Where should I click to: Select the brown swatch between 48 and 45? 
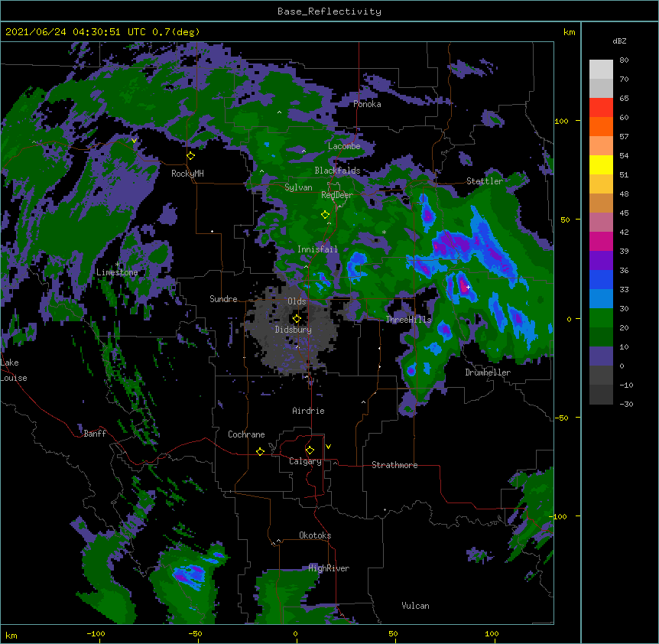[601, 203]
